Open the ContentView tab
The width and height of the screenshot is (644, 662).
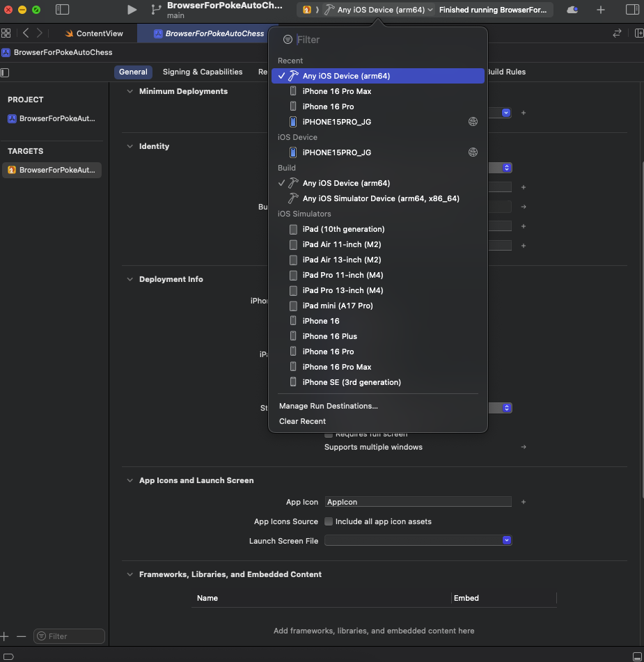[94, 33]
